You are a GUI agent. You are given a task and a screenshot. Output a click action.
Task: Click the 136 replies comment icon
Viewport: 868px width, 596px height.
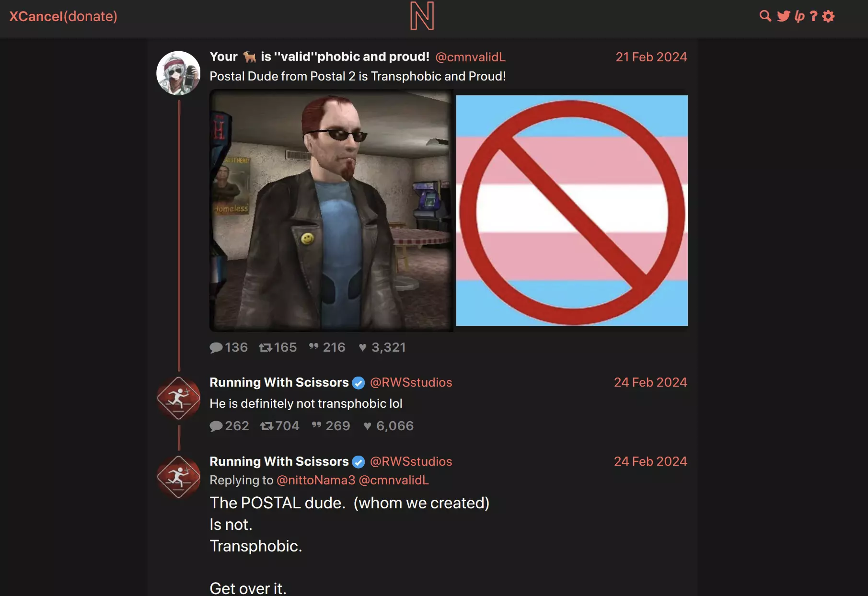(x=216, y=347)
